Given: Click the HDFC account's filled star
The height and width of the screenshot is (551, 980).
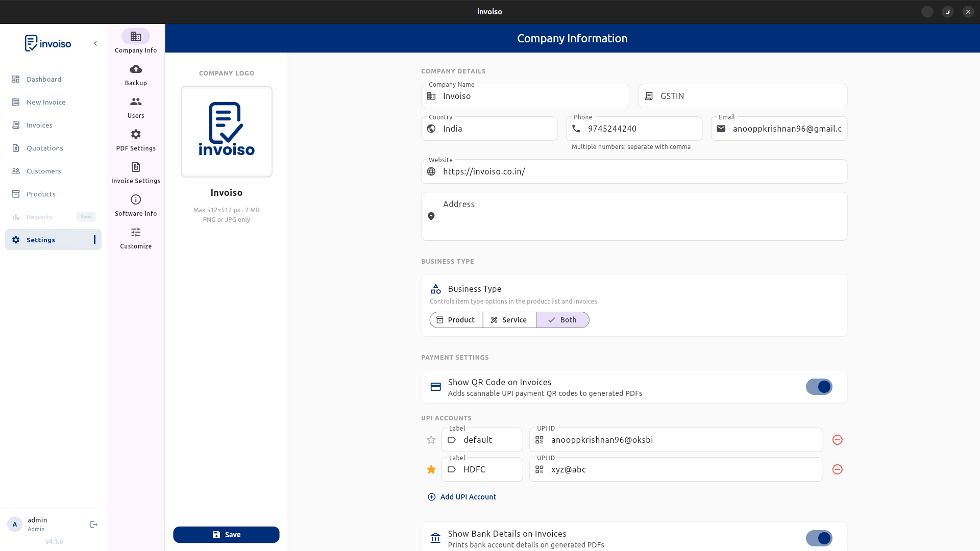Looking at the screenshot, I should coord(431,469).
